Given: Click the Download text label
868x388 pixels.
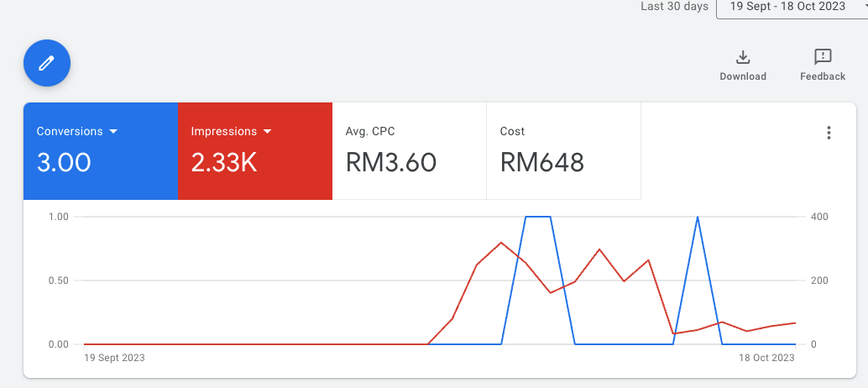Looking at the screenshot, I should pyautogui.click(x=743, y=77).
